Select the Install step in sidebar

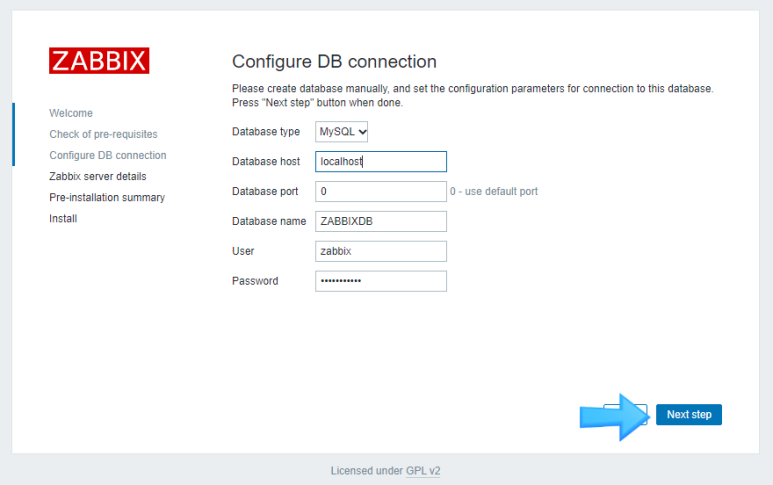(x=63, y=218)
